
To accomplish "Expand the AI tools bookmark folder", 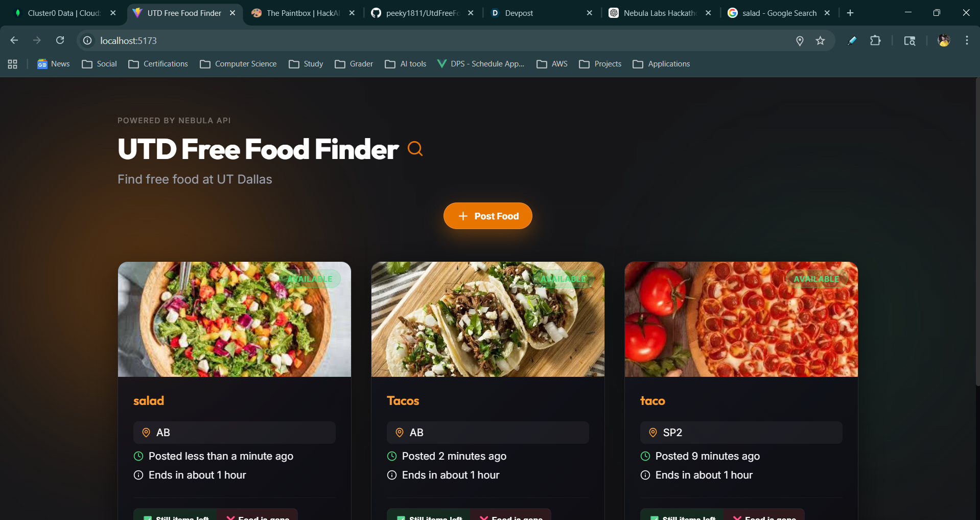I will click(406, 64).
